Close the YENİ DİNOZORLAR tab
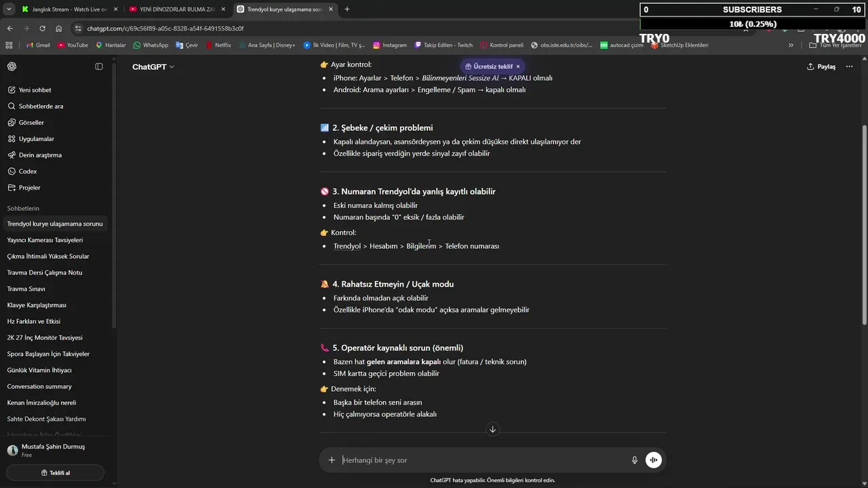This screenshot has width=868, height=488. [x=223, y=9]
